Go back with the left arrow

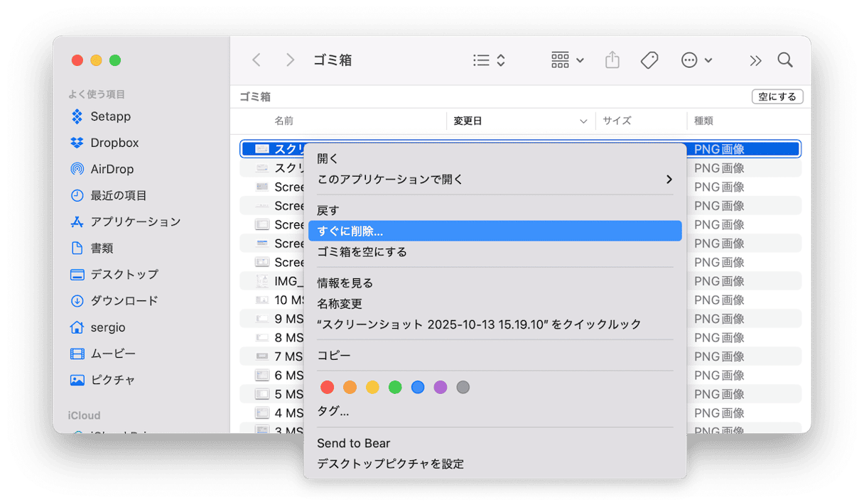(256, 60)
